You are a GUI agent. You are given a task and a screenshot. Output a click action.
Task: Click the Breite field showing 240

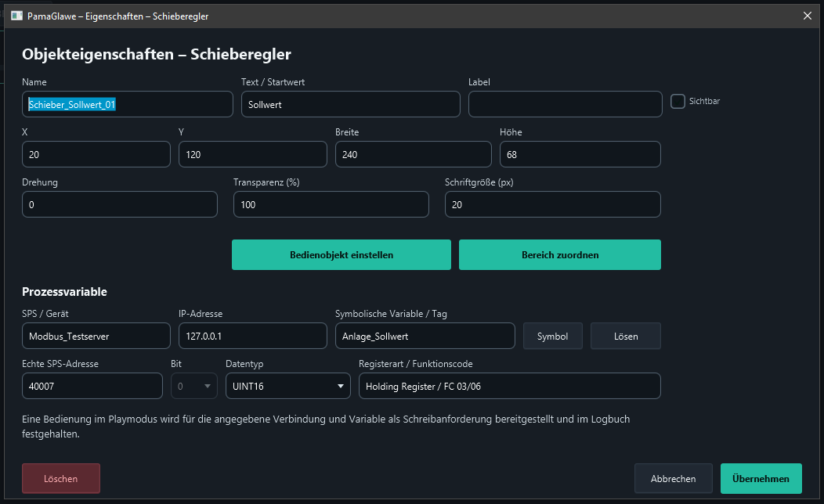tap(413, 154)
